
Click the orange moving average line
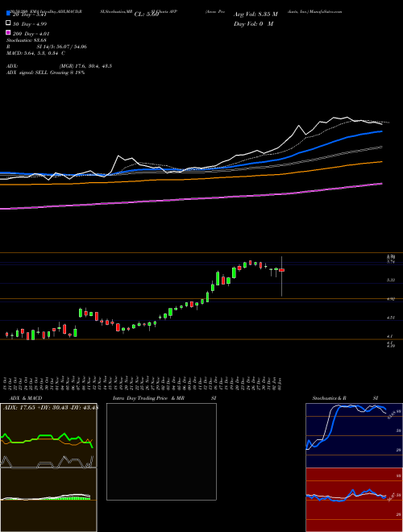tap(191, 177)
